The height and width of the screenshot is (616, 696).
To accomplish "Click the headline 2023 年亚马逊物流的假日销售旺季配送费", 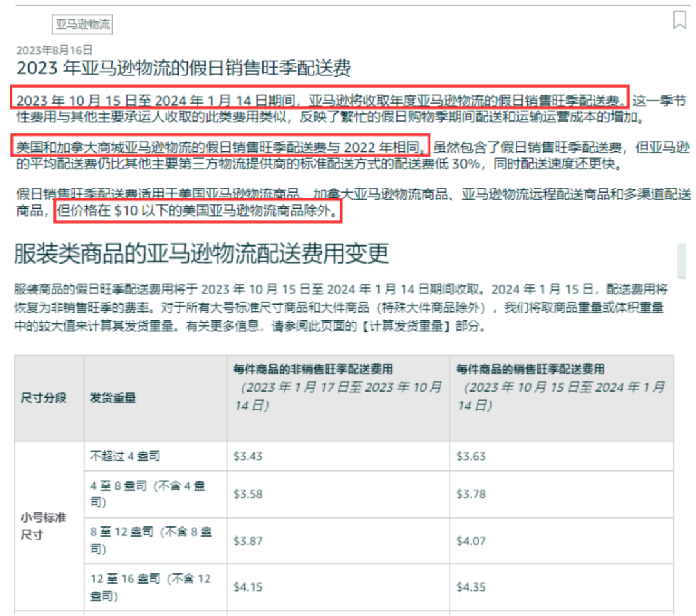I will pyautogui.click(x=183, y=68).
